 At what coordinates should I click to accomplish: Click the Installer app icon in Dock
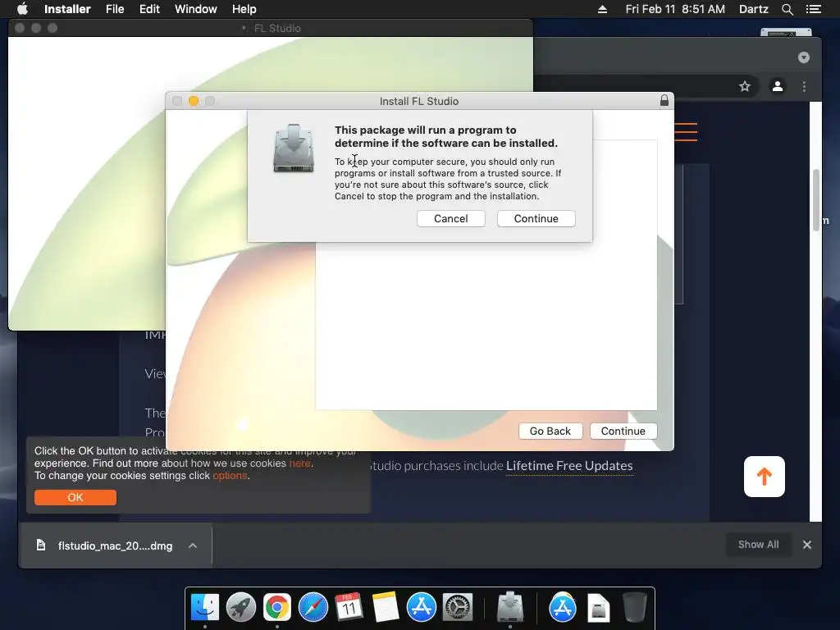pyautogui.click(x=510, y=608)
